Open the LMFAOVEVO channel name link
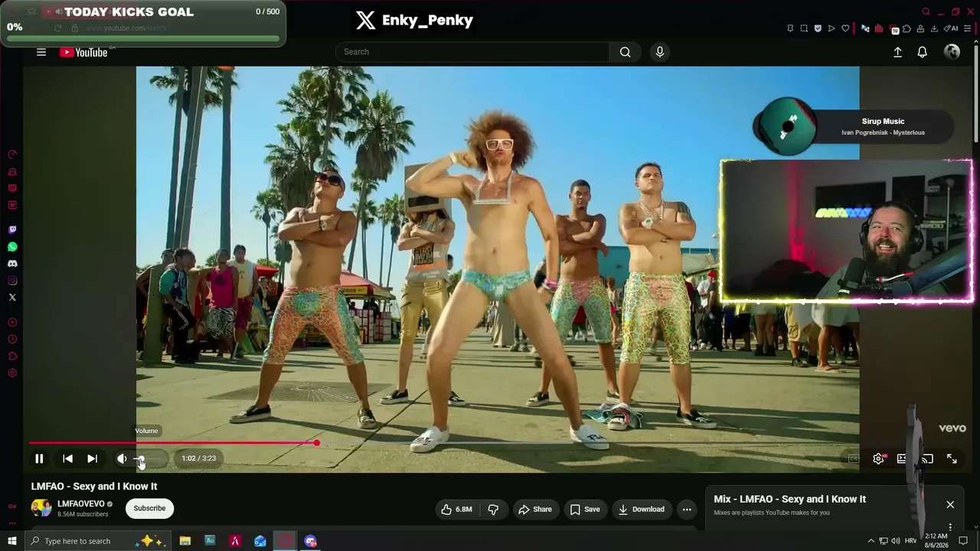This screenshot has width=980, height=551. click(81, 504)
